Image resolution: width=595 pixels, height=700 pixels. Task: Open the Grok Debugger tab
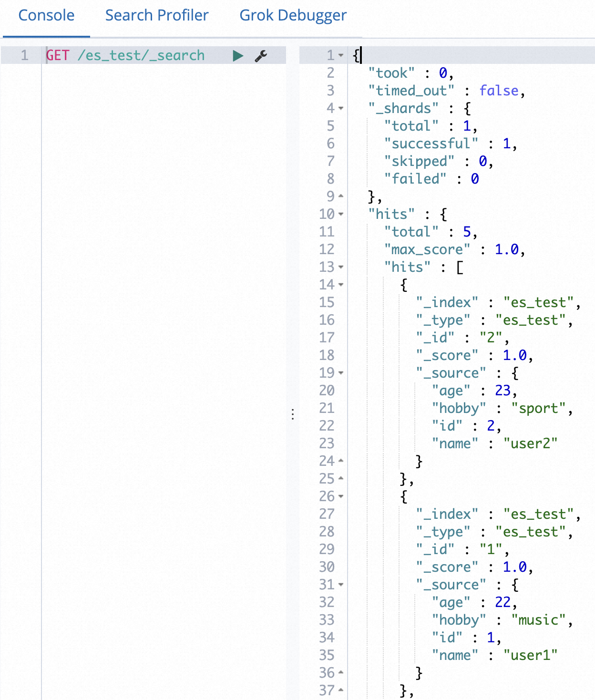tap(293, 15)
